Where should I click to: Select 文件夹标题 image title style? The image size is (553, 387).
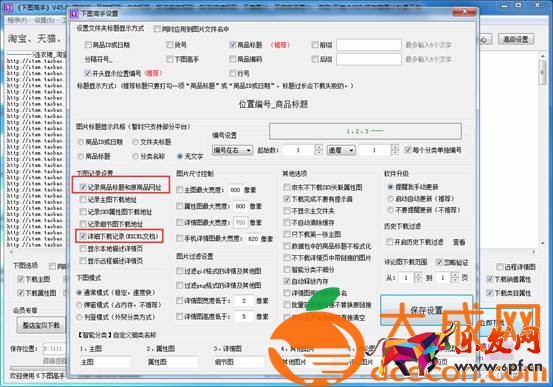tap(135, 142)
